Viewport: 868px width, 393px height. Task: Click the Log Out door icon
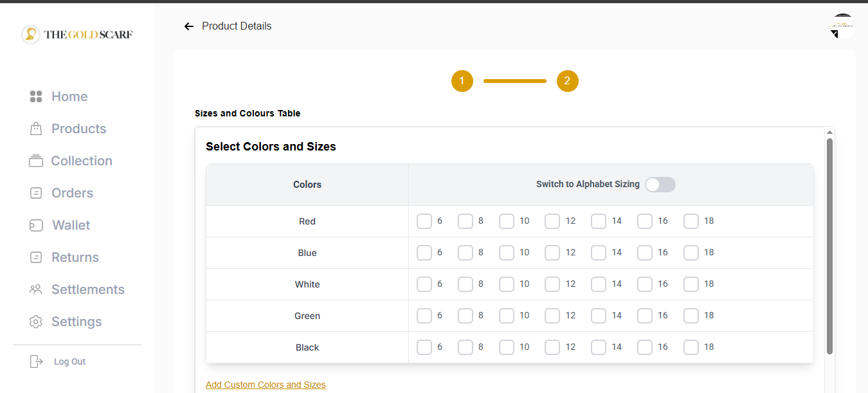pyautogui.click(x=37, y=361)
